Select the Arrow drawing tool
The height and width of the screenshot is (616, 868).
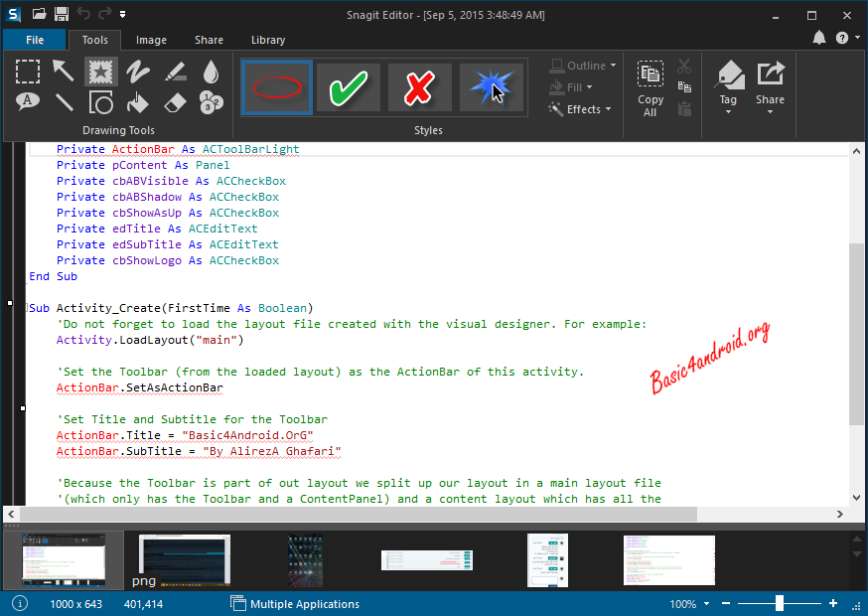[65, 71]
